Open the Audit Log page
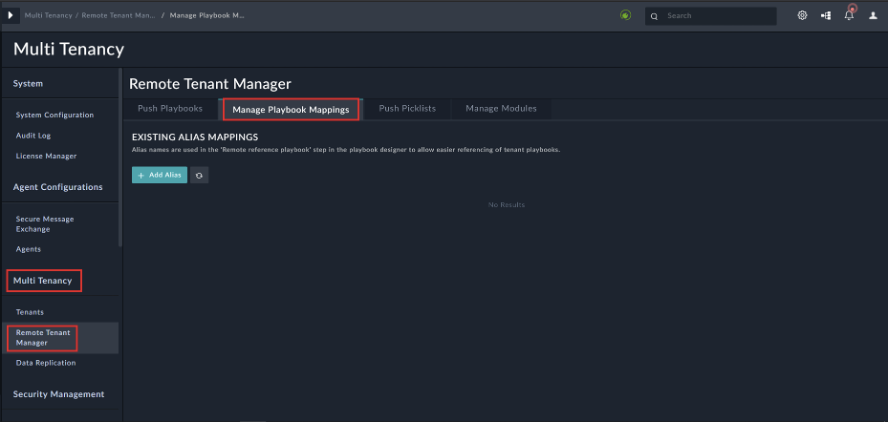 coord(33,135)
